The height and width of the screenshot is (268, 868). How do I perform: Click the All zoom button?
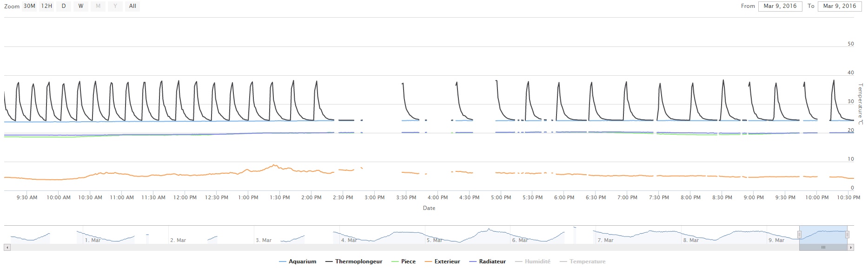click(133, 6)
